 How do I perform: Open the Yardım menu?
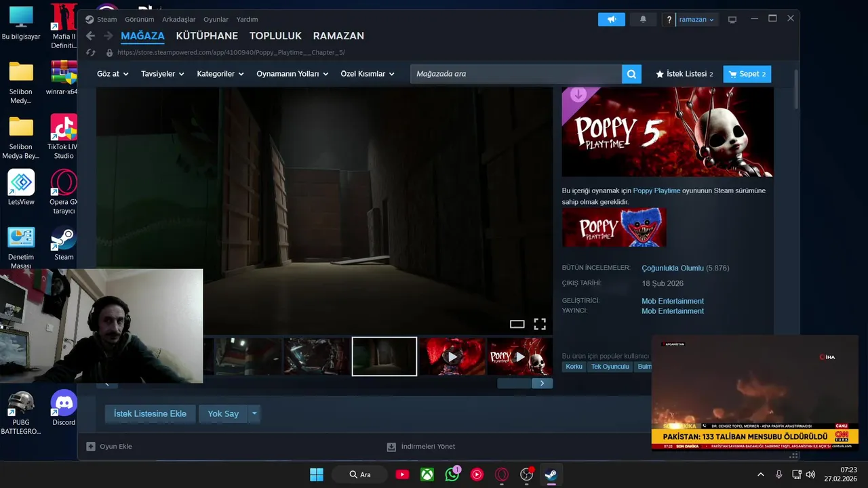(x=247, y=20)
